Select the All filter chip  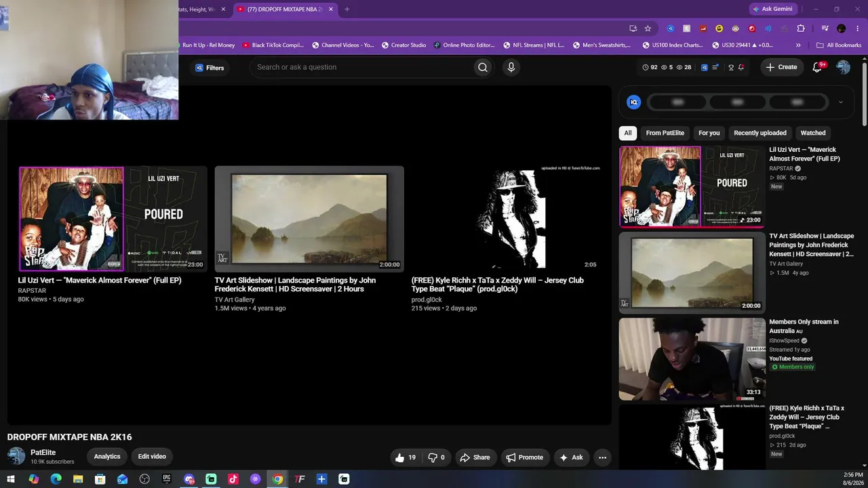click(628, 133)
